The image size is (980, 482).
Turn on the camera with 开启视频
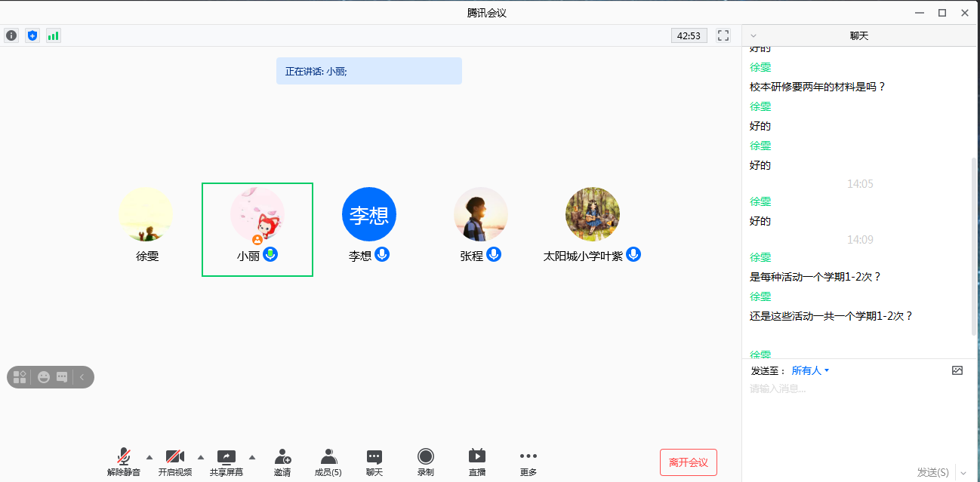point(175,462)
